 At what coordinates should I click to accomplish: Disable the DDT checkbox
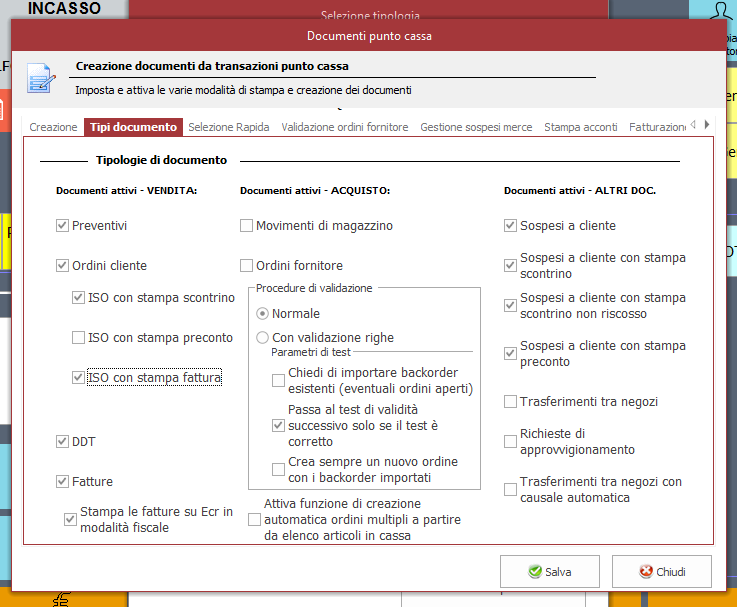tap(63, 442)
